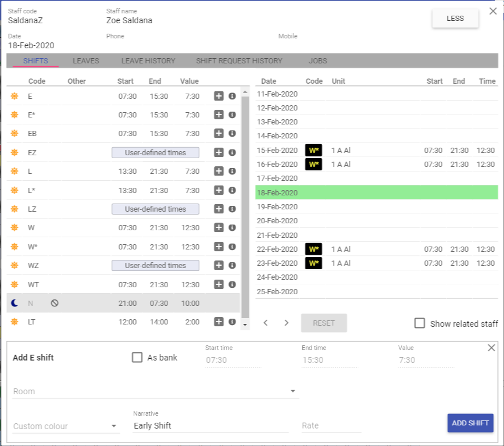Click the Narrative field with Early Shift
This screenshot has height=446, width=504.
coord(210,426)
